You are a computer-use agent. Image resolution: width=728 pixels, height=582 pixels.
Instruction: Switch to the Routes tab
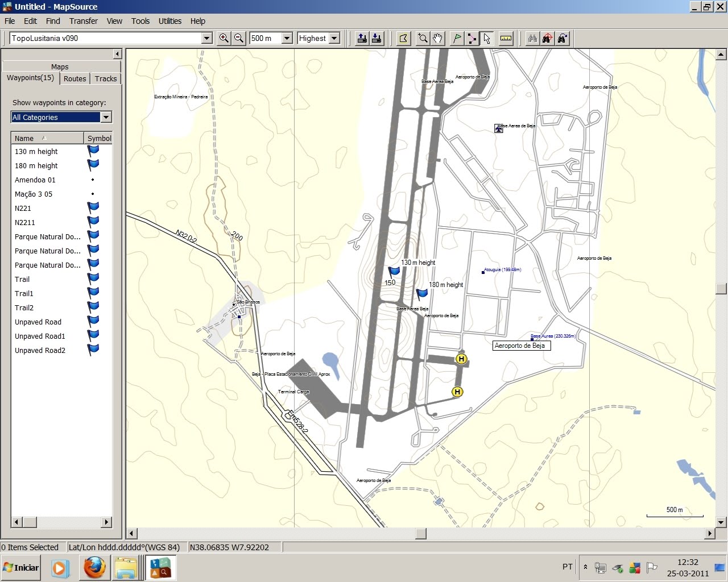(75, 79)
